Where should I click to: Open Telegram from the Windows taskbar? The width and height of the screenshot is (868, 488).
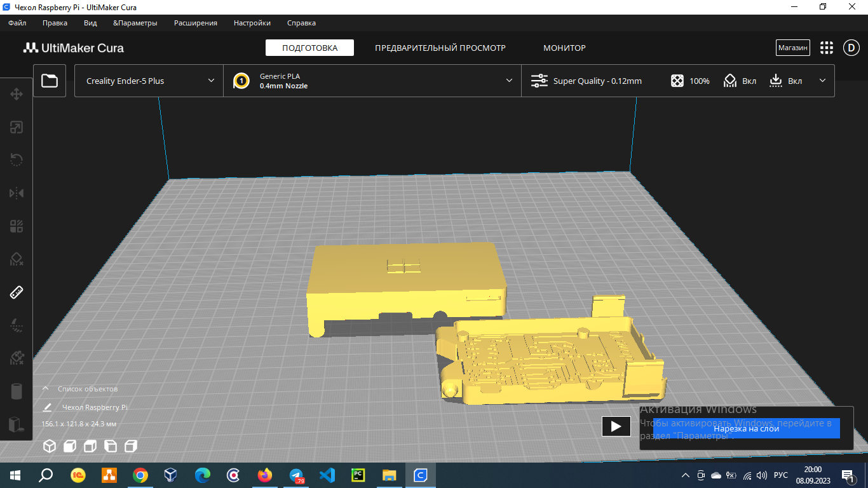click(296, 475)
